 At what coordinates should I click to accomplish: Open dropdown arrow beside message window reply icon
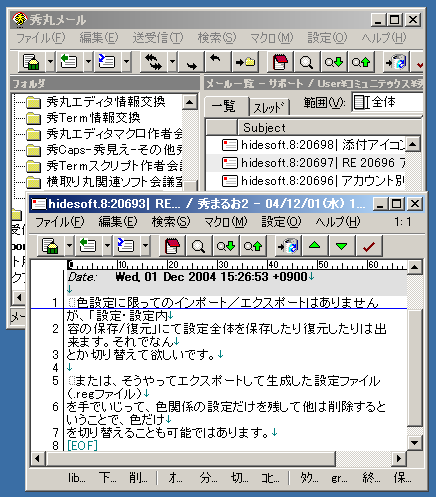pyautogui.click(x=107, y=246)
